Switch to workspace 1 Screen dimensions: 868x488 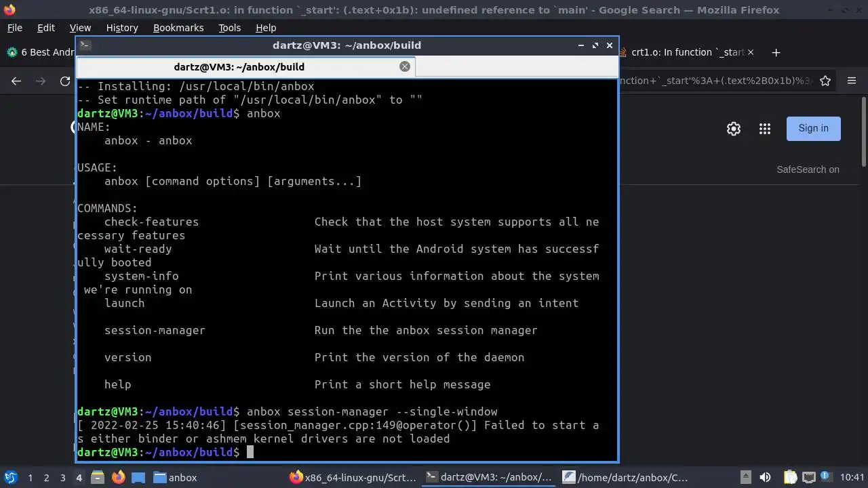click(x=30, y=478)
